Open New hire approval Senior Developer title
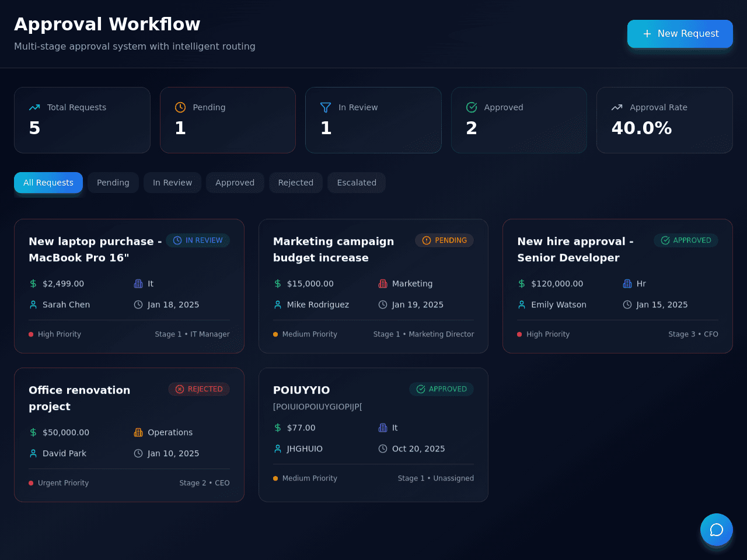 [575, 250]
